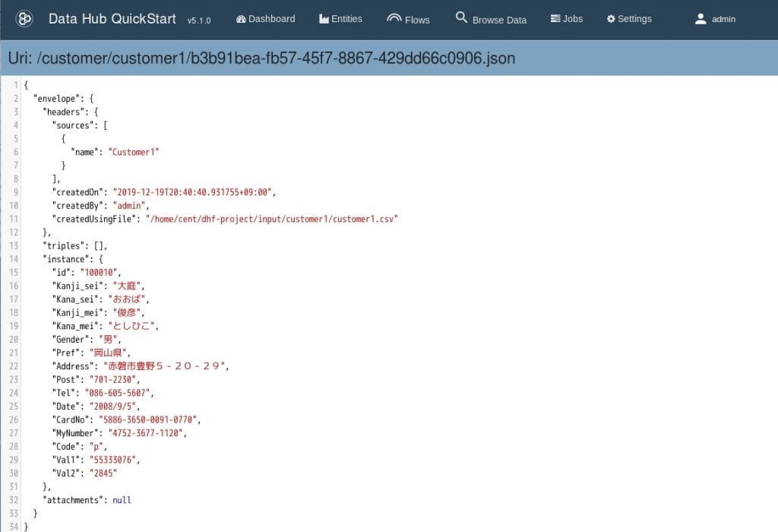Click the Data Hub circular logo icon
Image resolution: width=778 pixels, height=532 pixels.
click(24, 19)
